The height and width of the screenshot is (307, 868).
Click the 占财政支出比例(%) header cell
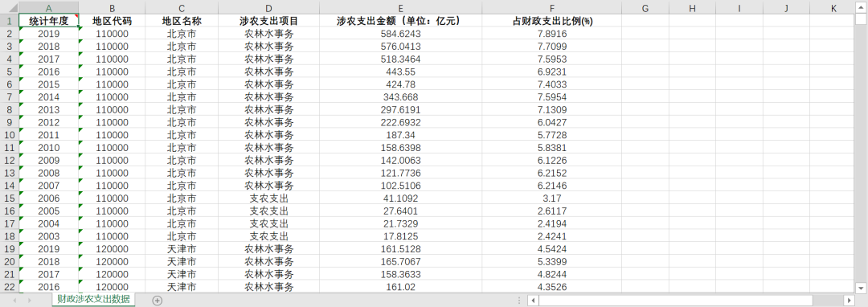552,21
